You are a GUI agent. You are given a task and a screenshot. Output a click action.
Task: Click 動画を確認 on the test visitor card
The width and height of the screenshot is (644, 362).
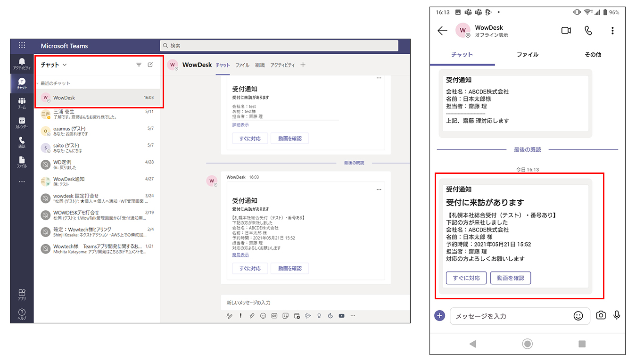pyautogui.click(x=289, y=138)
